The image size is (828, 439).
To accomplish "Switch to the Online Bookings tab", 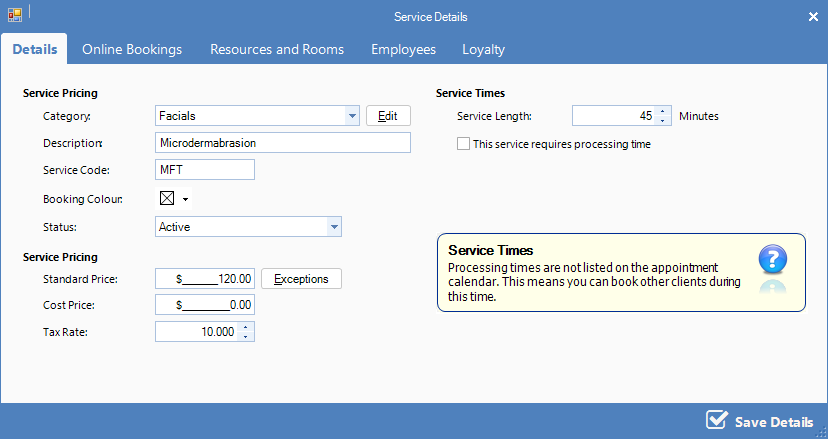I will pyautogui.click(x=132, y=49).
